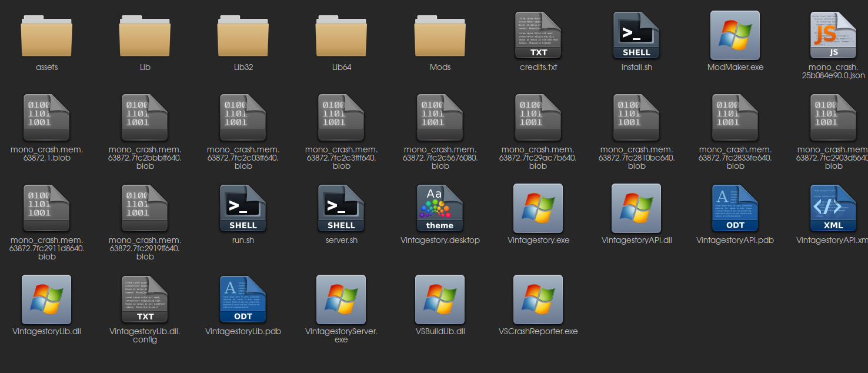Viewport: 868px width, 373px height.
Task: Open the Lib32 folder
Action: (243, 36)
